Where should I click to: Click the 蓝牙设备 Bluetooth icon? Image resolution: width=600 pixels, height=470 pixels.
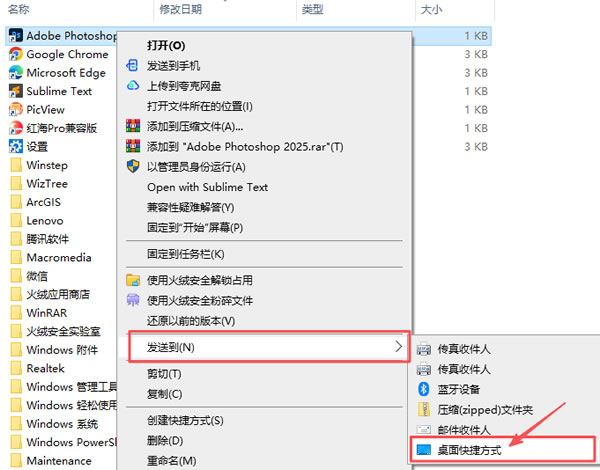423,389
